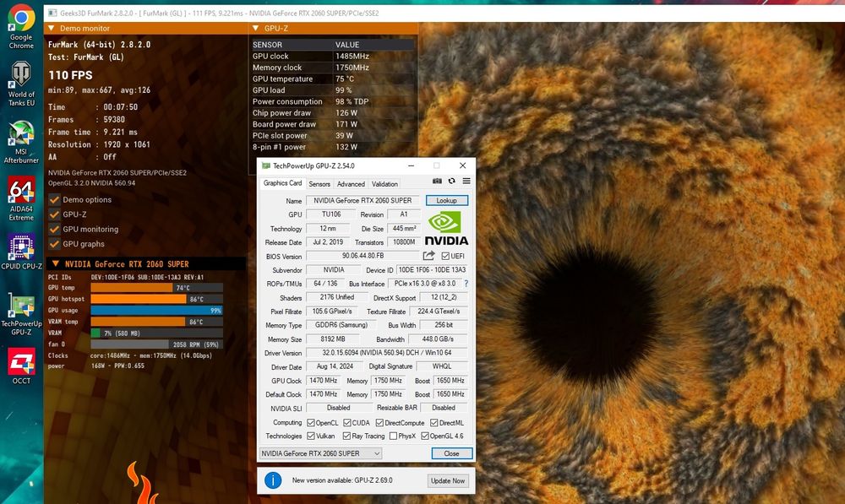Toggle GPU monitoring checkbox
Screen dimensions: 845x504
[54, 230]
